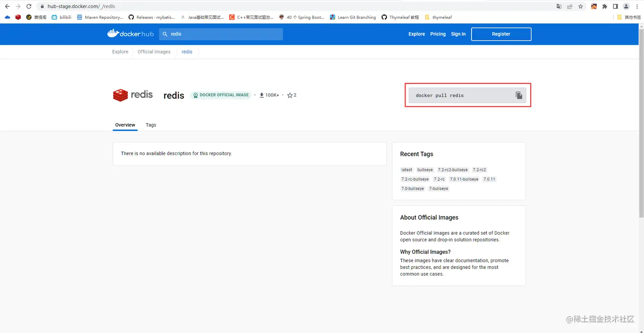Open the bullseye tag
The image size is (644, 333).
[x=425, y=170]
